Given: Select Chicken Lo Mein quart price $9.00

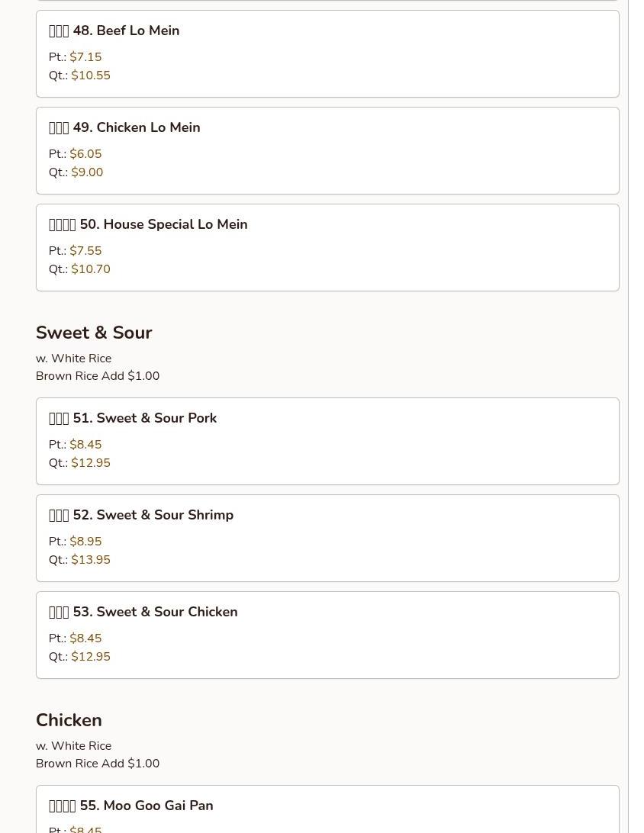Looking at the screenshot, I should (x=87, y=172).
